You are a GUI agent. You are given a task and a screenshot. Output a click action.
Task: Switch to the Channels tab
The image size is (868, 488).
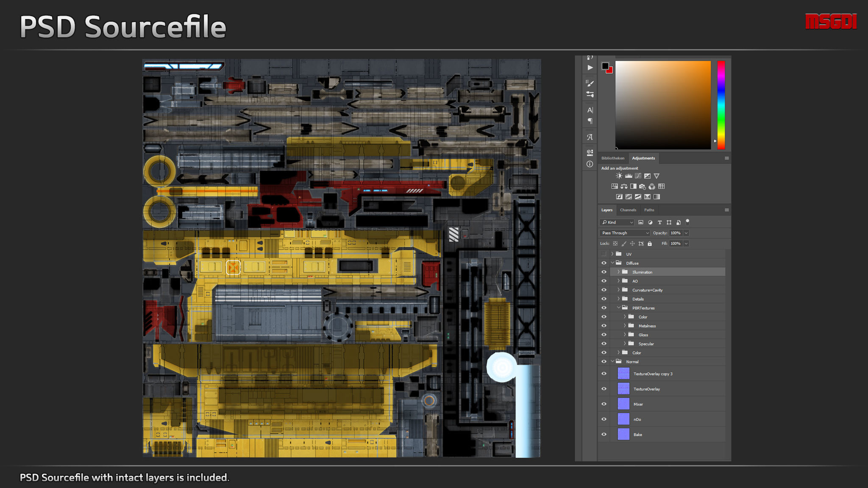point(628,210)
